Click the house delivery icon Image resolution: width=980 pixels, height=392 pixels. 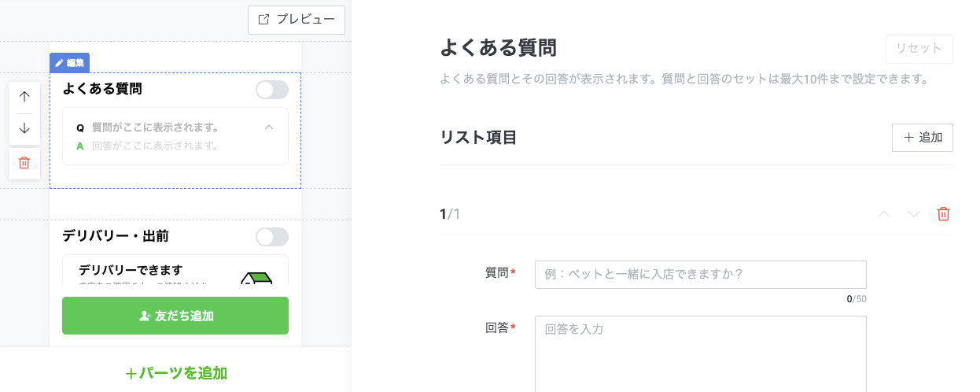(256, 278)
